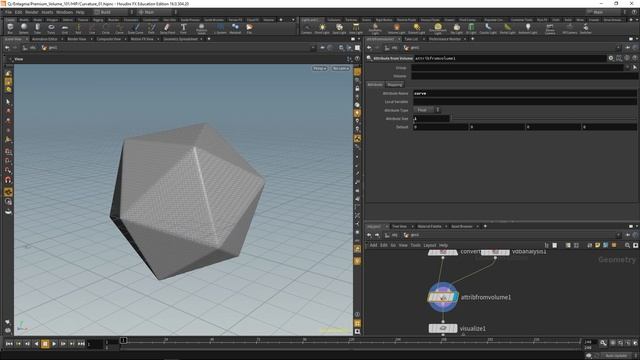Image resolution: width=640 pixels, height=360 pixels.
Task: Click the Play forward button in playbar
Action: (x=54, y=344)
